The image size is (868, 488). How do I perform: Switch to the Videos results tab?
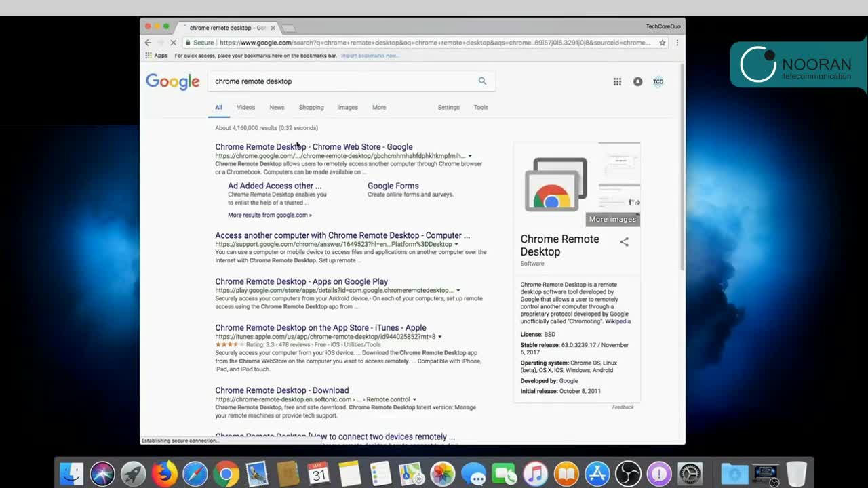click(x=245, y=107)
